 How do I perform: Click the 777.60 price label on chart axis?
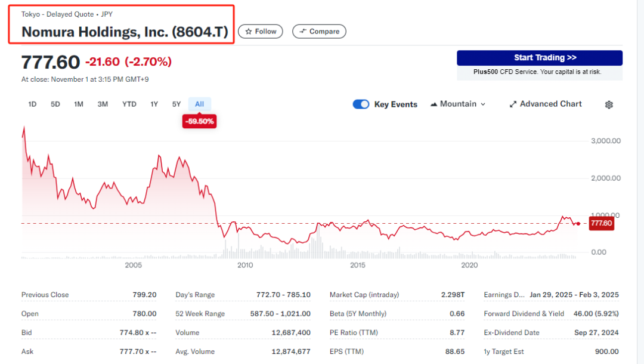(x=602, y=223)
